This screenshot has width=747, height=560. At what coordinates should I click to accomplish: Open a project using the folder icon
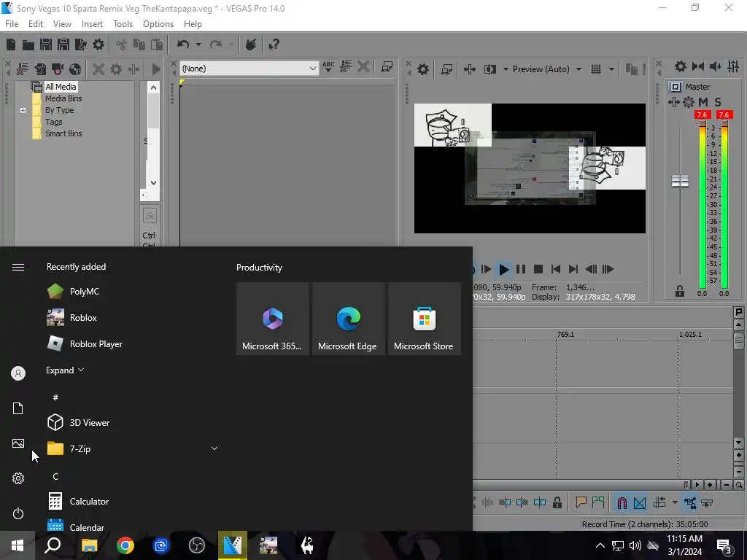[x=28, y=44]
